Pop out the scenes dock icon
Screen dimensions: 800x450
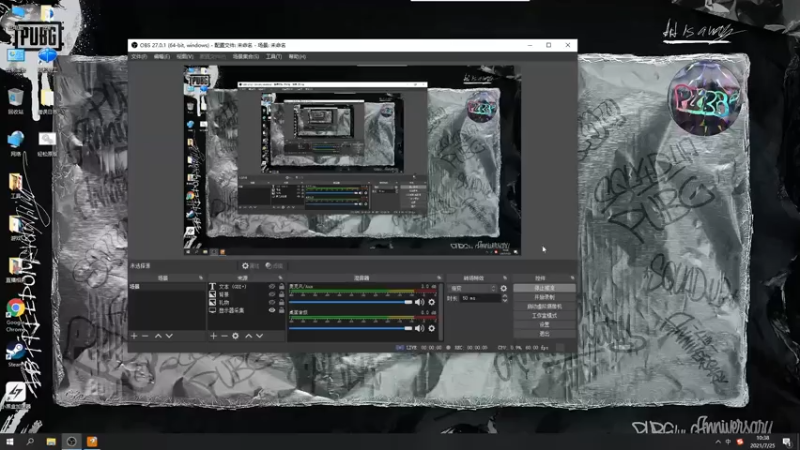(201, 278)
